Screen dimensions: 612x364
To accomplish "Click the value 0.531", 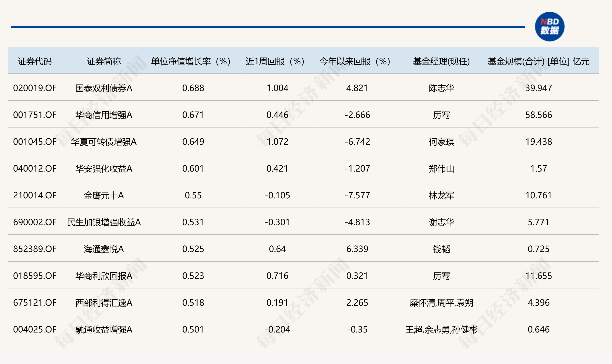I will pyautogui.click(x=193, y=222).
